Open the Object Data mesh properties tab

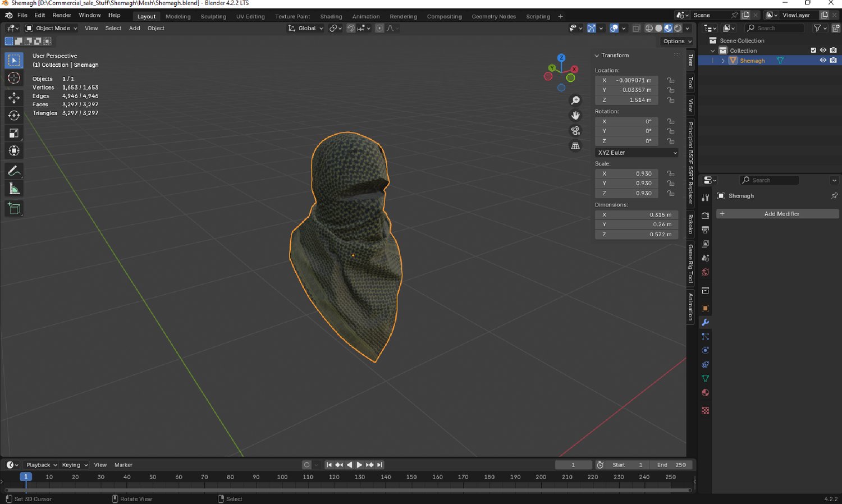click(706, 379)
